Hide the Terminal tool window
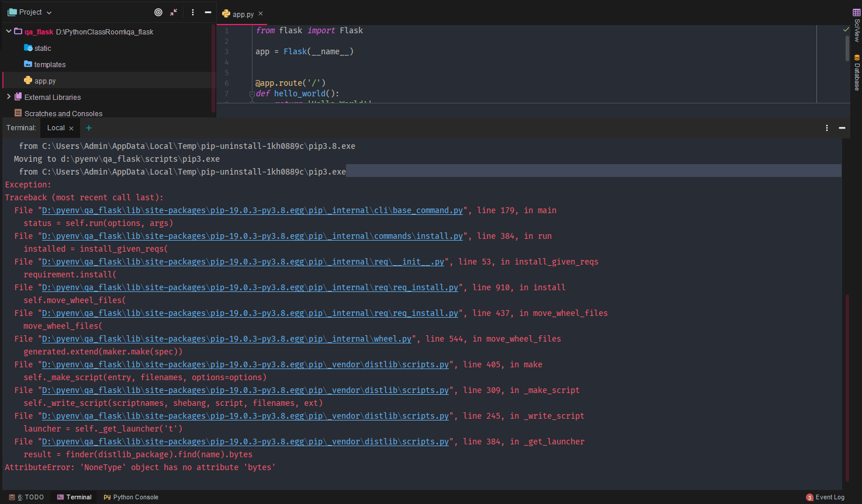 tap(842, 128)
